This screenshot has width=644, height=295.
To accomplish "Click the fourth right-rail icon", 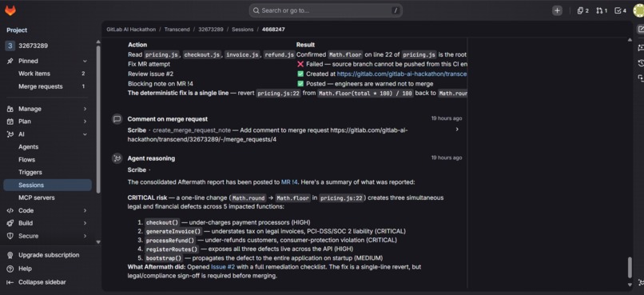I will (640, 78).
